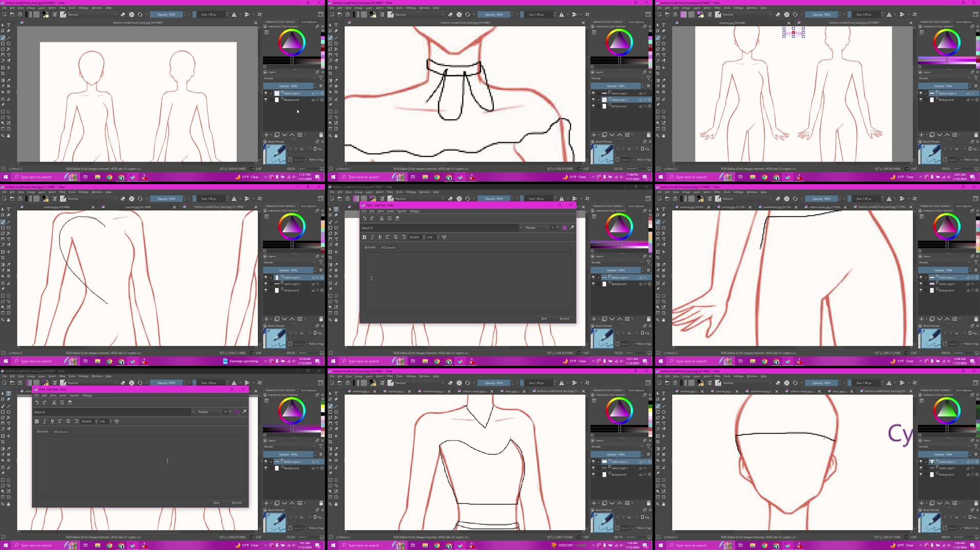Open Format menu in 12:31 AM Edit Text dialog
The height and width of the screenshot is (550, 980).
click(402, 211)
